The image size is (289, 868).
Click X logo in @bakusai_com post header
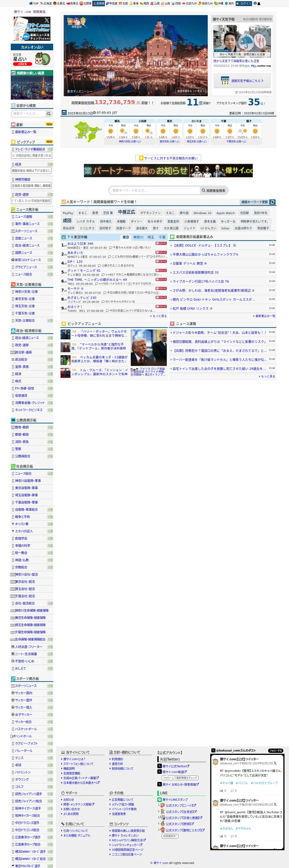coord(213,750)
